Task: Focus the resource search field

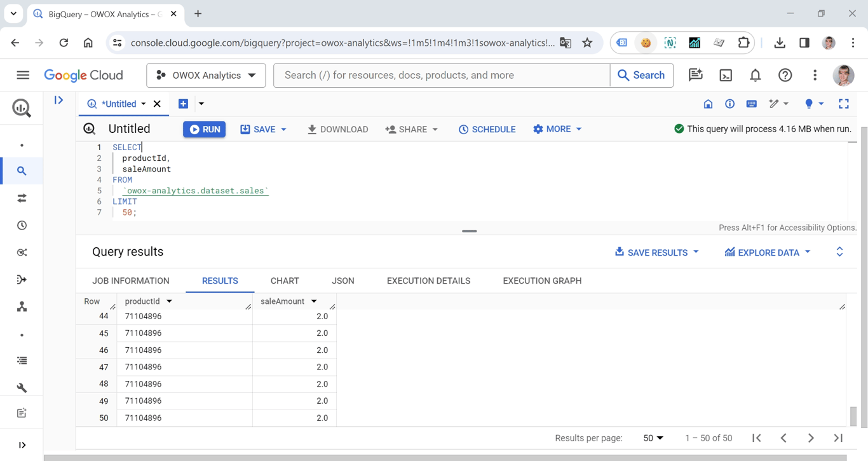Action: click(442, 75)
